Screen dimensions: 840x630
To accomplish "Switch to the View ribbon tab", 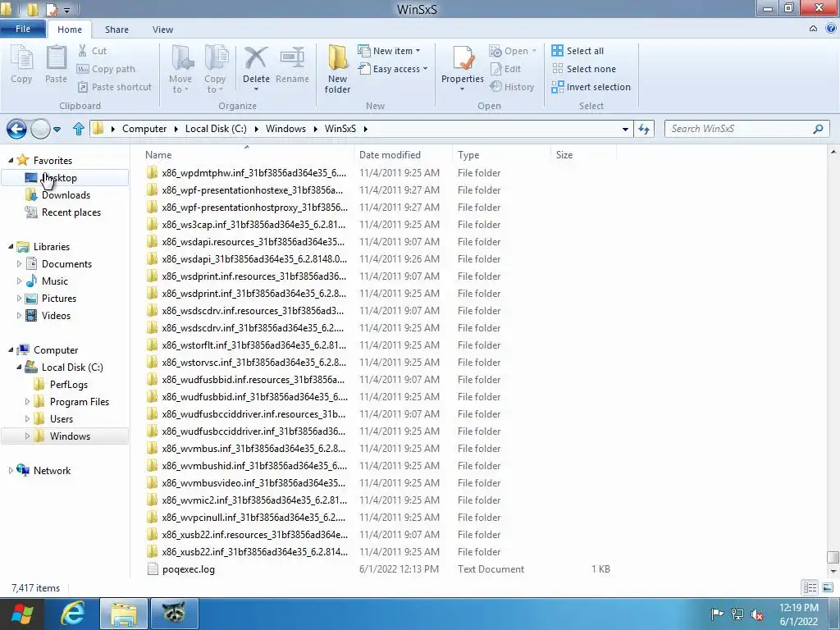I will [x=162, y=30].
